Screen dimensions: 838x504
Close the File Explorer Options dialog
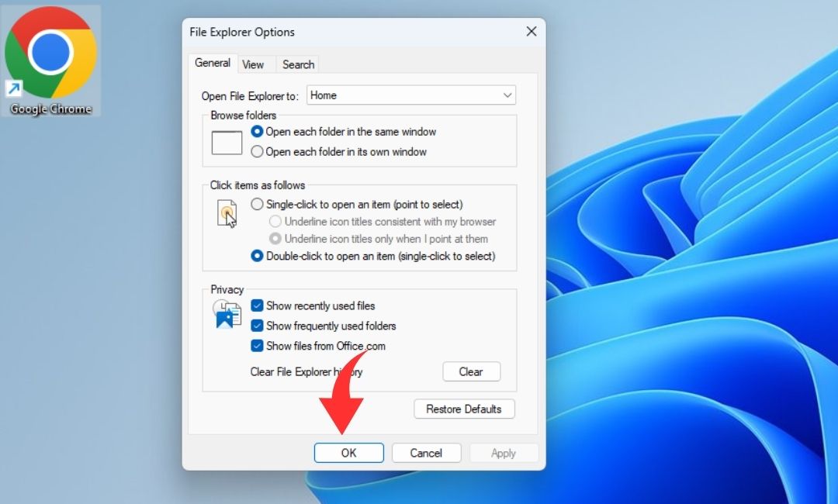pos(531,32)
